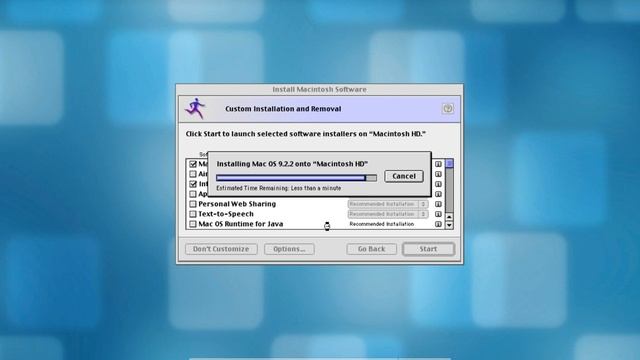
Task: Click the Don't Customize button
Action: coord(221,249)
